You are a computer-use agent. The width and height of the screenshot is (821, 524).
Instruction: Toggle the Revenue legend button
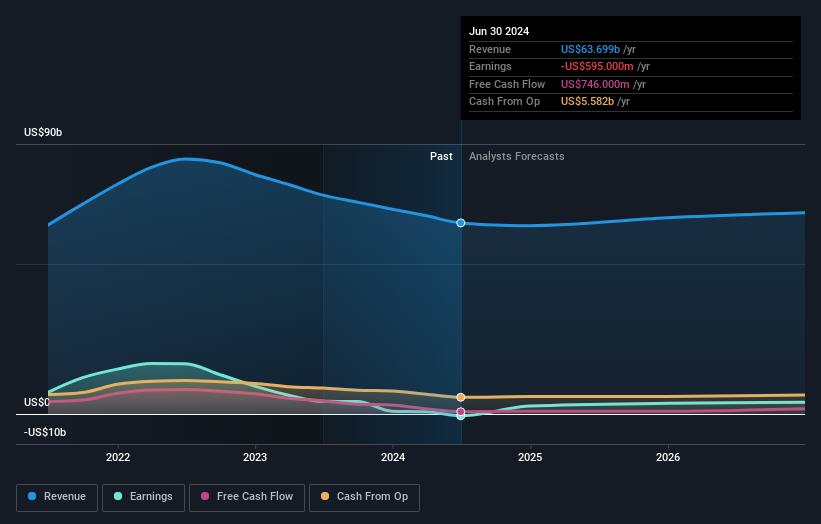coord(57,497)
